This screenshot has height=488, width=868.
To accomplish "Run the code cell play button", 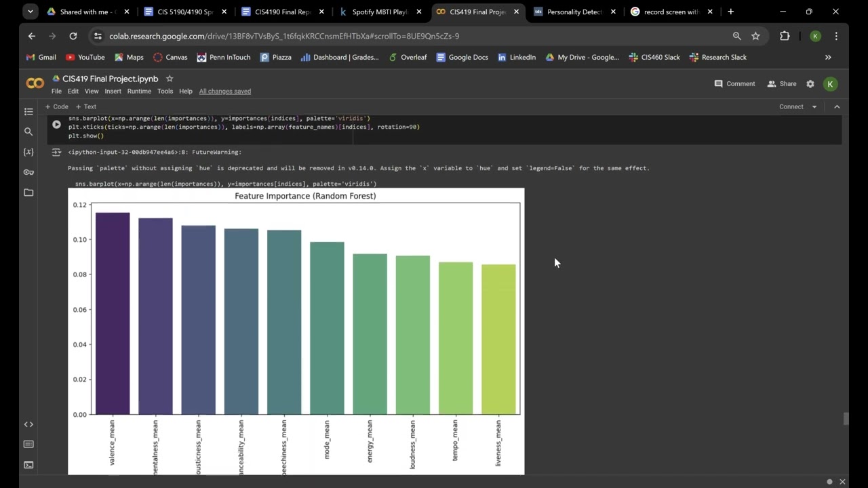I will tap(56, 125).
